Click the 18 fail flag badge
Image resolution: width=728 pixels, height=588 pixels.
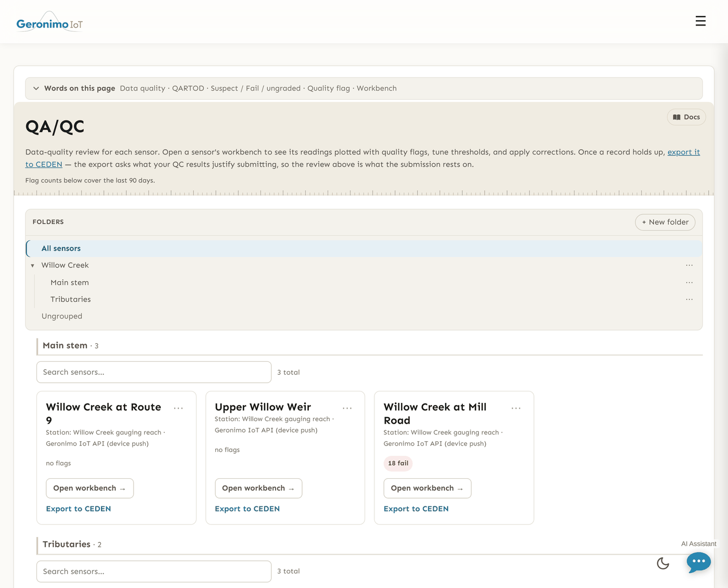(398, 463)
